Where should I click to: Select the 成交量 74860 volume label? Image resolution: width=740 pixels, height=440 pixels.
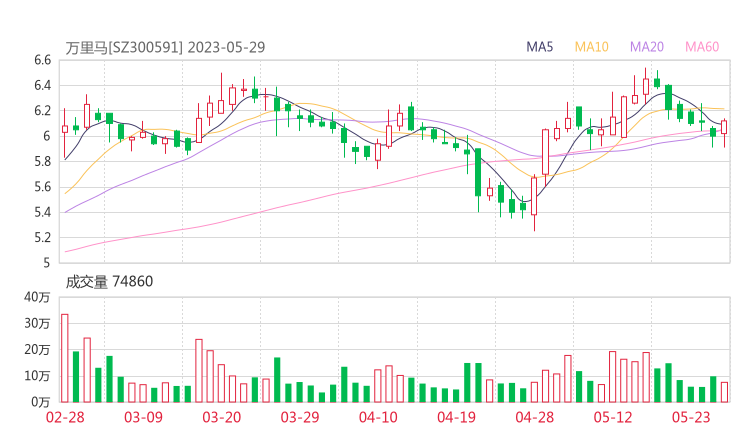tap(109, 282)
